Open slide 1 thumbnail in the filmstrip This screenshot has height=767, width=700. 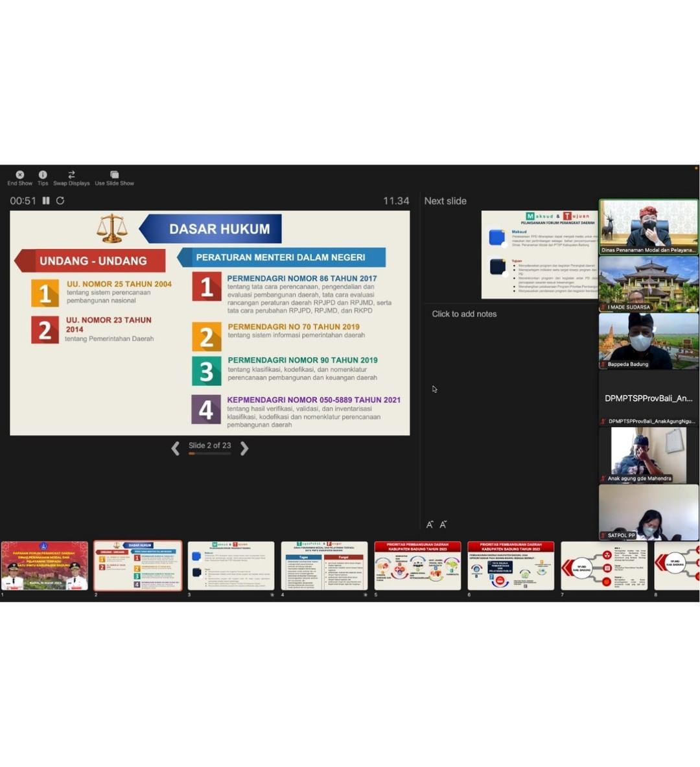[45, 565]
